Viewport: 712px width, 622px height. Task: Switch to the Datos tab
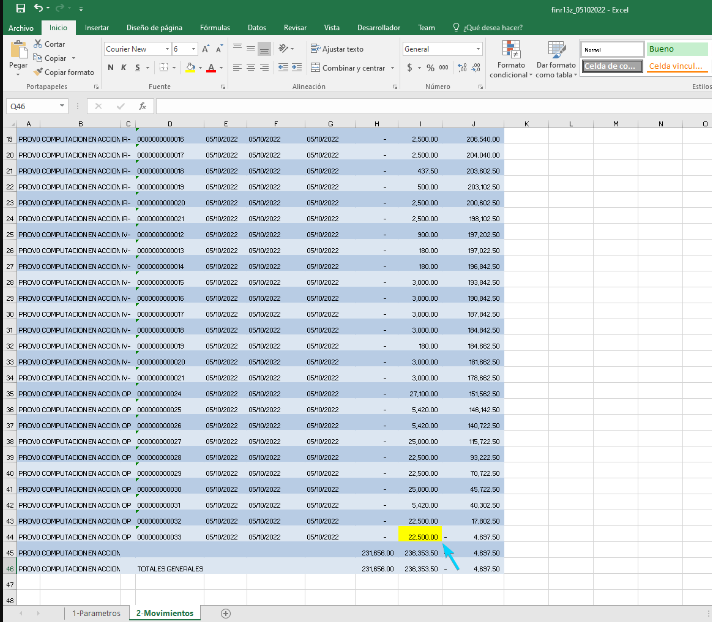pyautogui.click(x=257, y=28)
